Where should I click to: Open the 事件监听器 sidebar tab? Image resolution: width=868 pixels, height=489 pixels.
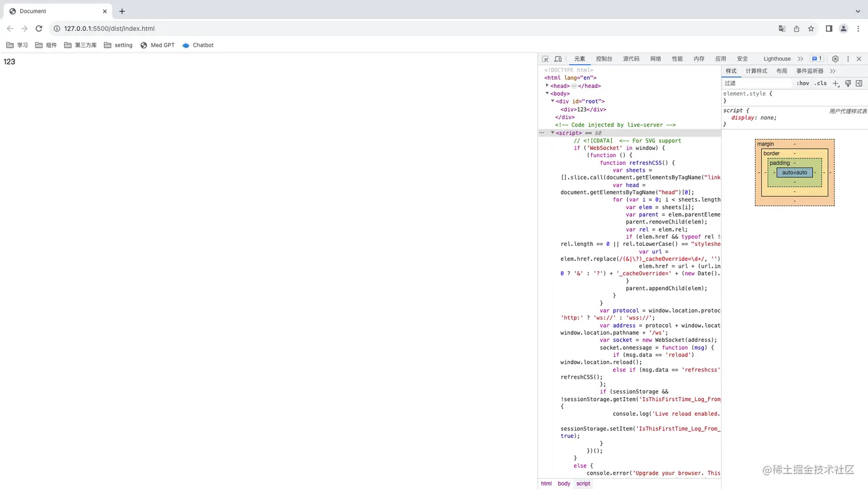[x=809, y=71]
